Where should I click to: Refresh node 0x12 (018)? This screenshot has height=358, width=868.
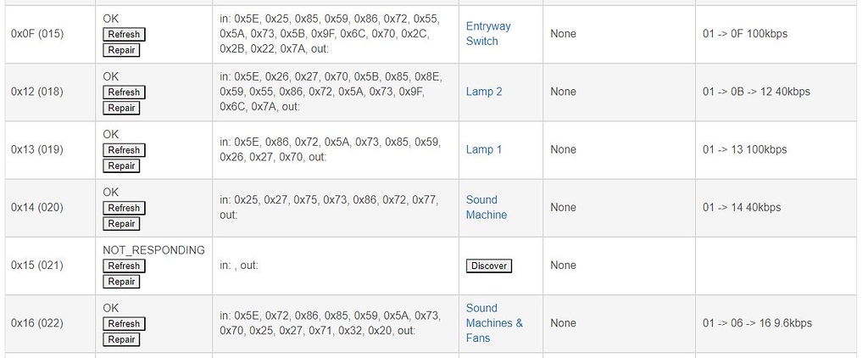point(124,92)
